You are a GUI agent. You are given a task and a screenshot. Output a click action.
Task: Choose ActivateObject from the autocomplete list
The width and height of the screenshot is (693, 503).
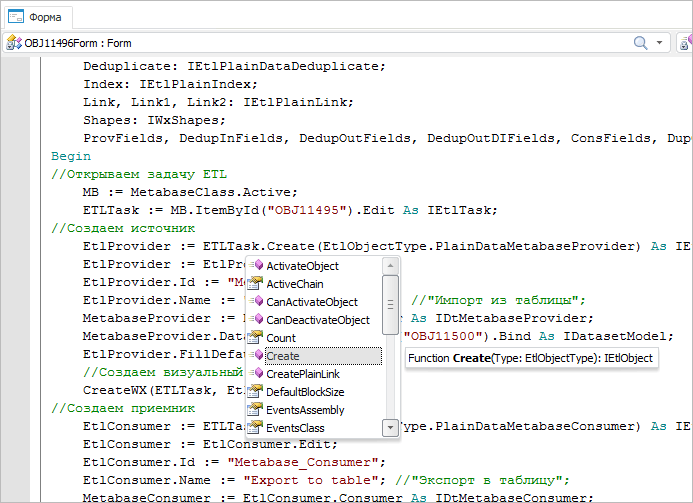[302, 266]
